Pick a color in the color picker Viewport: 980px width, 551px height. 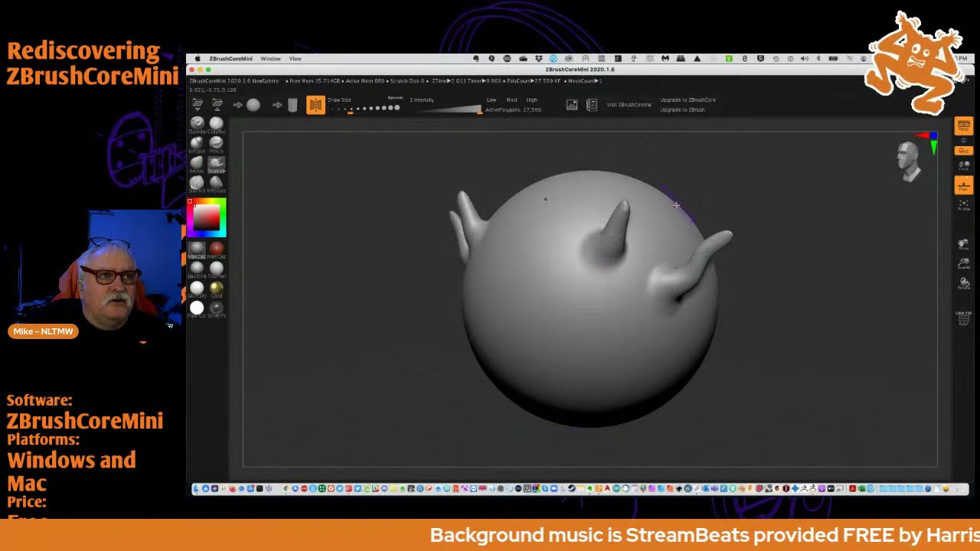pyautogui.click(x=207, y=217)
